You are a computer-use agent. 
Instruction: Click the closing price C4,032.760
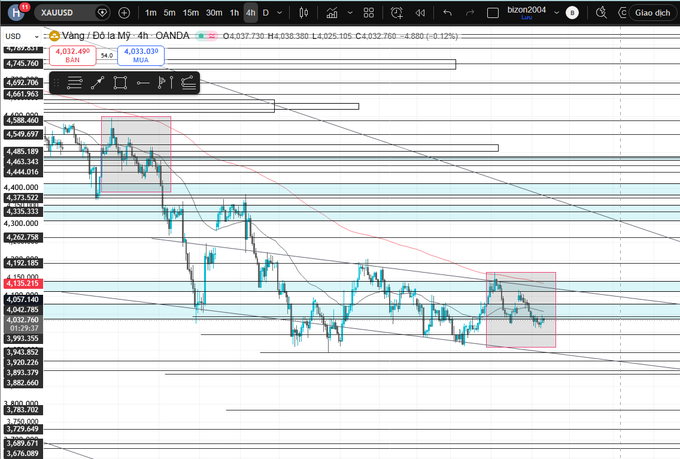point(376,36)
